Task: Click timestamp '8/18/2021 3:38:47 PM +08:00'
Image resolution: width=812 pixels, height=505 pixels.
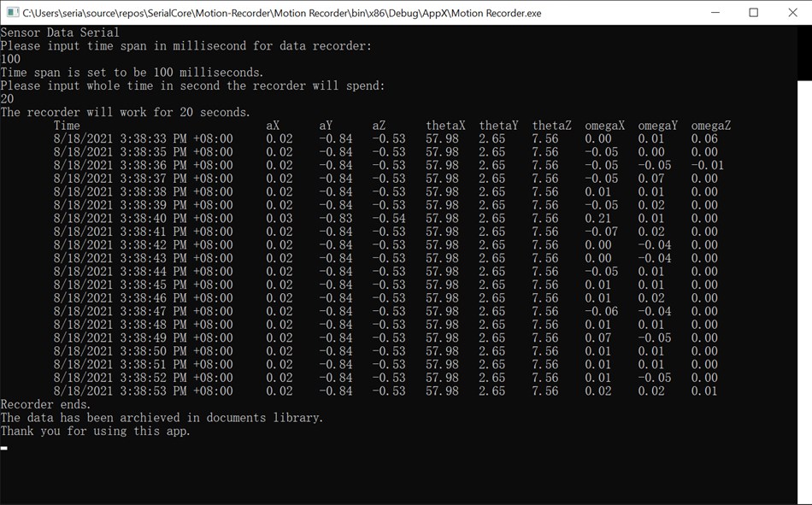Action: 143,311
